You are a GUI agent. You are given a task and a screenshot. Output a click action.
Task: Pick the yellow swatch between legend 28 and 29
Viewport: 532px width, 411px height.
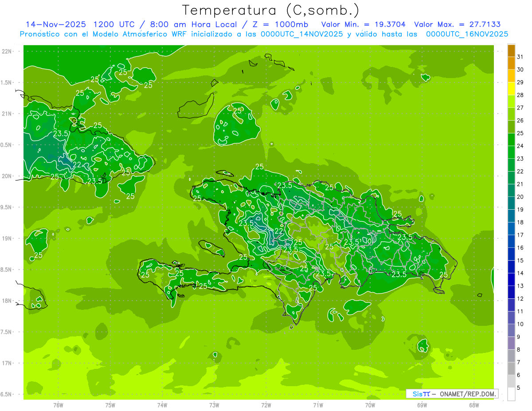[x=512, y=89]
